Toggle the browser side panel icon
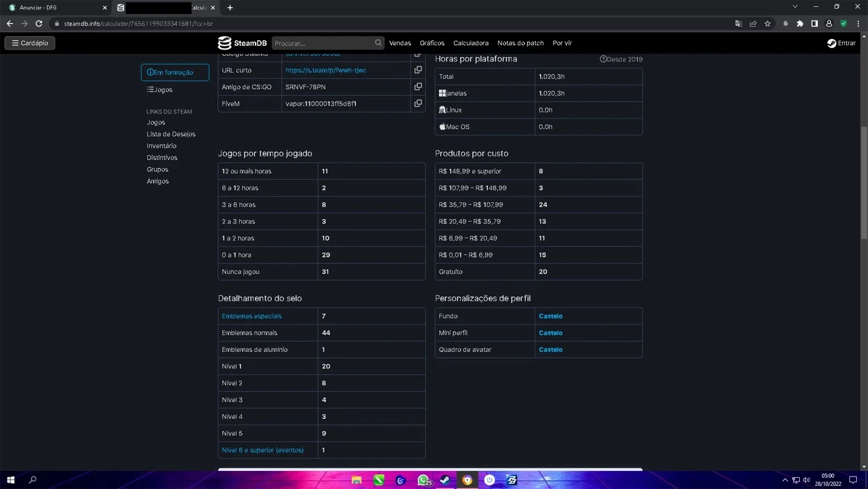The height and width of the screenshot is (489, 868). (815, 24)
